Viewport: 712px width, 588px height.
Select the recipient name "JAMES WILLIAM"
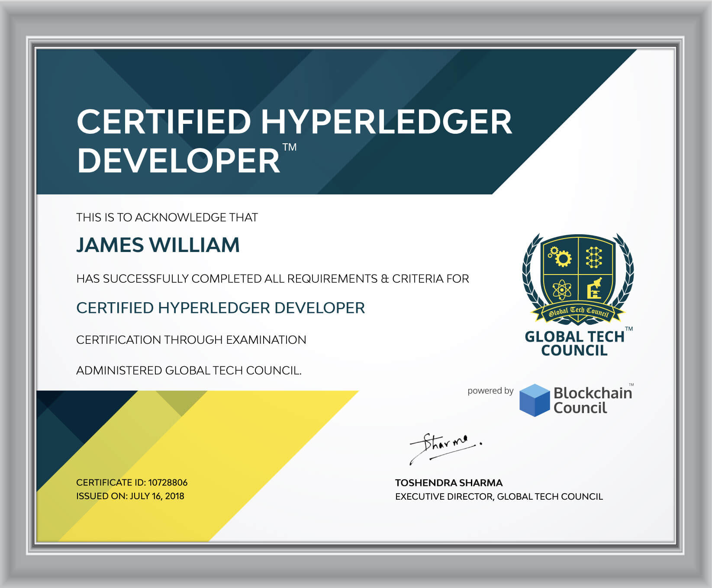coord(158,245)
